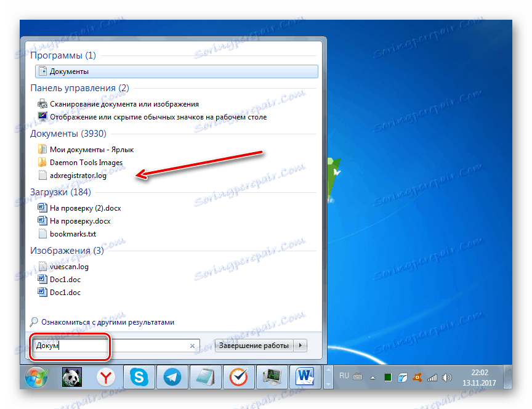
Task: Open the system monitor icon on taskbar
Action: [272, 377]
